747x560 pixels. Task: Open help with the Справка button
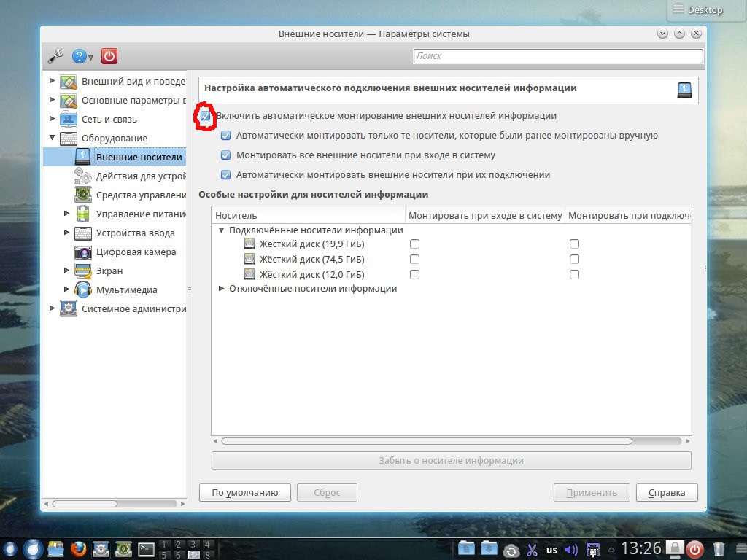click(x=667, y=492)
